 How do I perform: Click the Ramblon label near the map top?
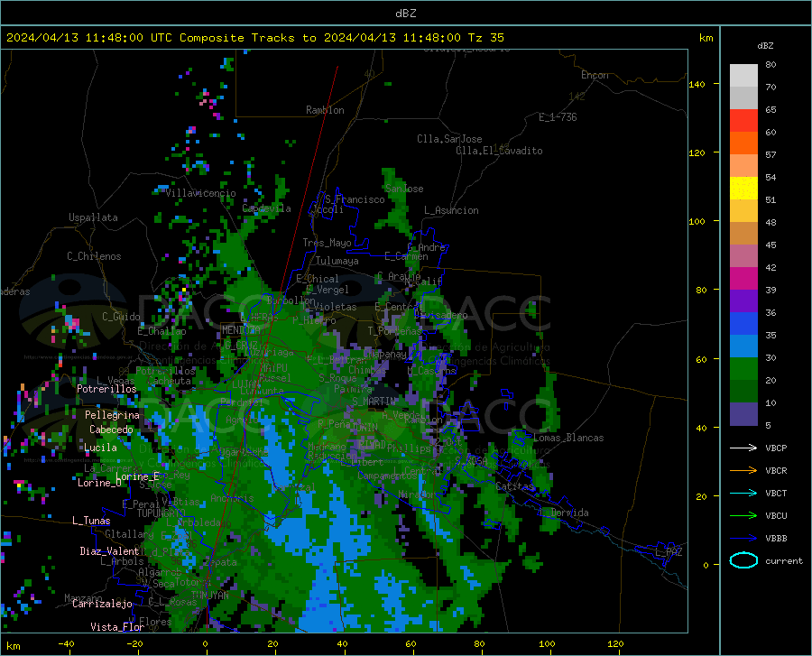[x=325, y=110]
